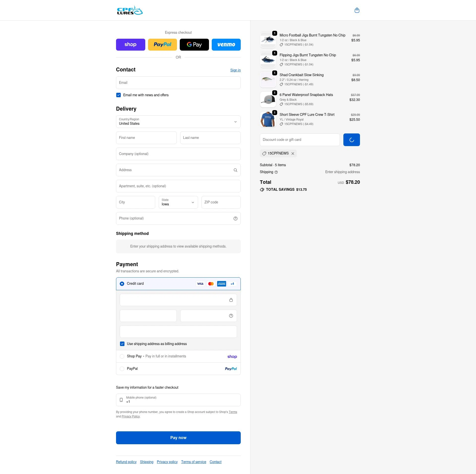The width and height of the screenshot is (476, 474).
Task: Remove the 15CPFNEWS discount tag
Action: click(293, 154)
